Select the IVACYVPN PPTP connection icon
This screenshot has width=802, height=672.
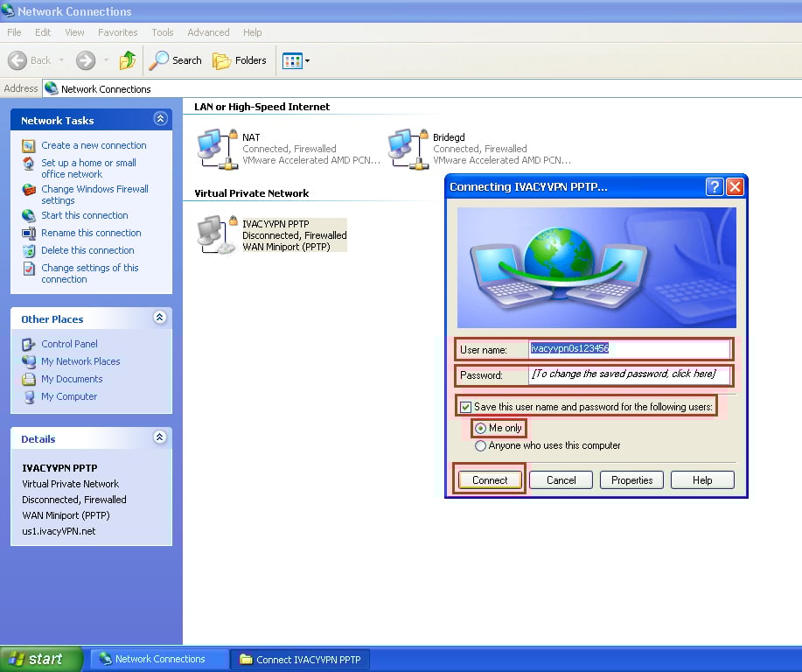click(x=218, y=234)
